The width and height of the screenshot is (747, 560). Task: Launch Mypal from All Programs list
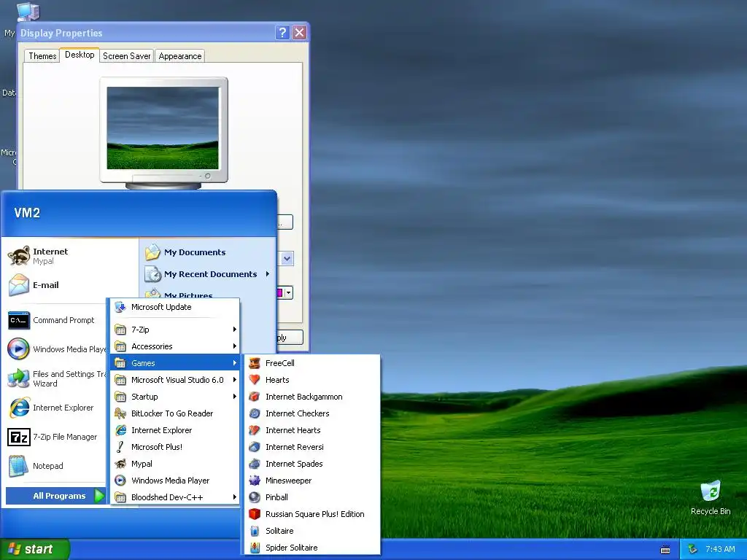pyautogui.click(x=175, y=463)
